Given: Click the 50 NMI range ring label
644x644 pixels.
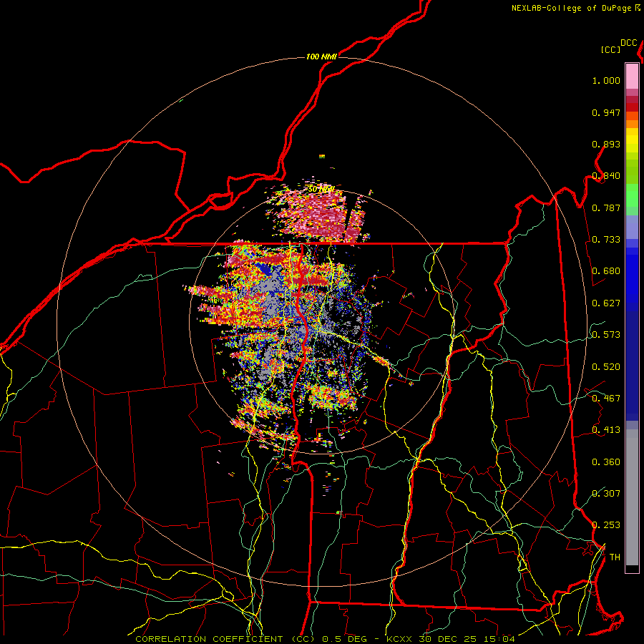Looking at the screenshot, I should point(321,190).
